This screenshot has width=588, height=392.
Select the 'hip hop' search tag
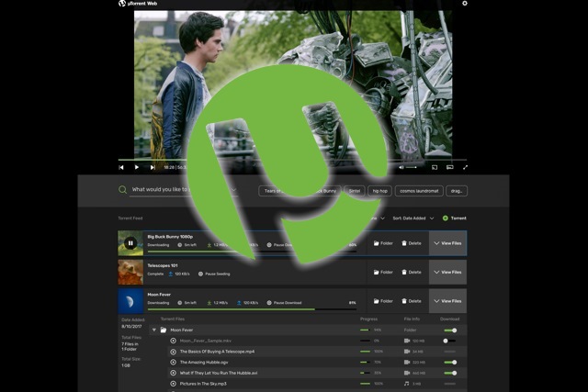tap(379, 191)
